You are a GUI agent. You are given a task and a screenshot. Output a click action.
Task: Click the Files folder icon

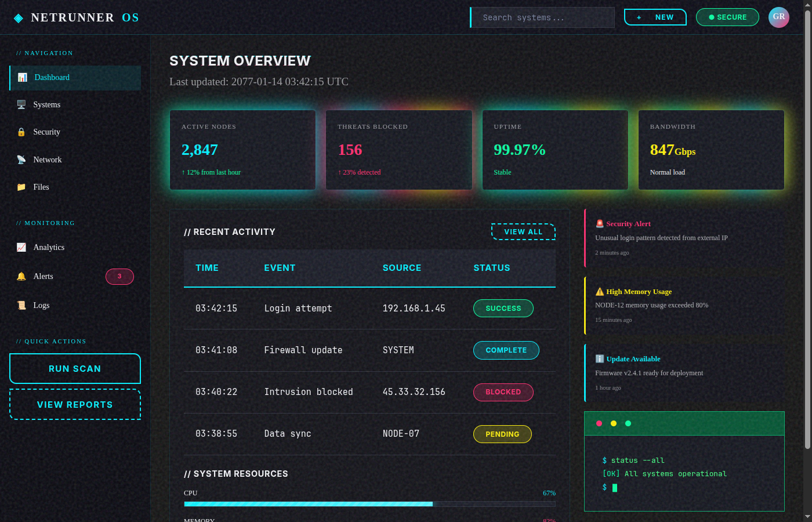pyautogui.click(x=21, y=187)
